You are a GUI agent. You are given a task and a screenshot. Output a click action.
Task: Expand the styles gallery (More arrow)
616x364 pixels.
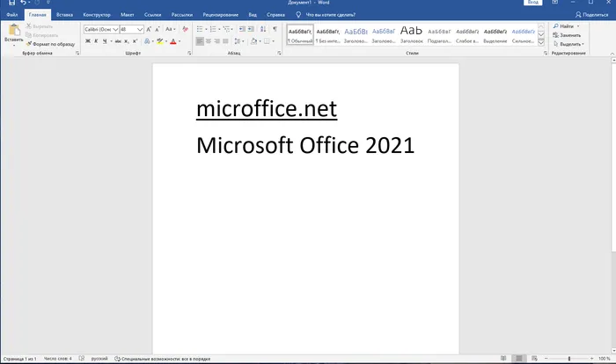pyautogui.click(x=541, y=42)
